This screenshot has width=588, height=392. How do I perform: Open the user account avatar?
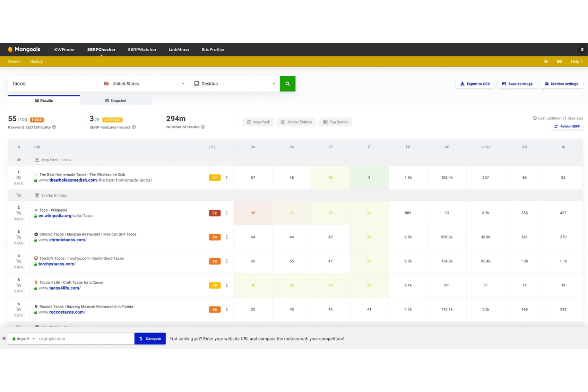[582, 50]
